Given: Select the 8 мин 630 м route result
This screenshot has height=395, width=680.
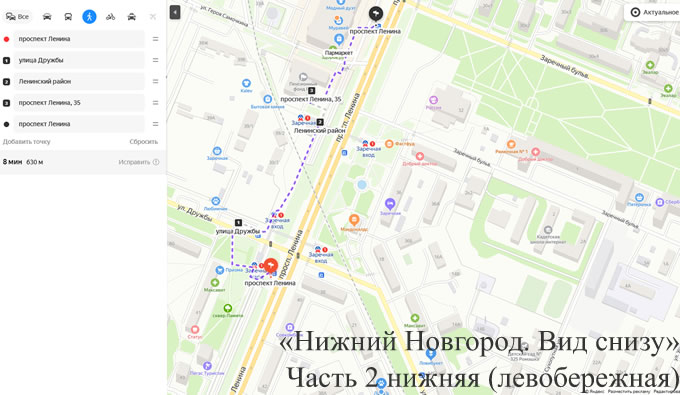Looking at the screenshot, I should (82, 162).
